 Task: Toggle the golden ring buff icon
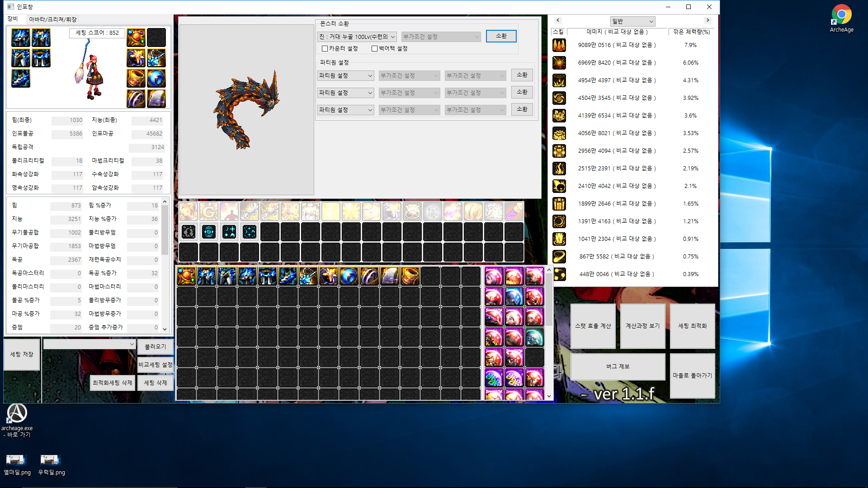473,211
